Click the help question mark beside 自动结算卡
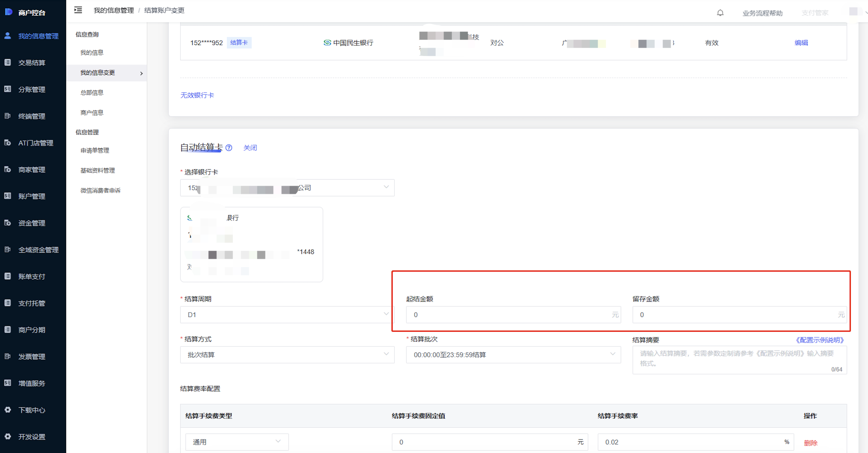Image resolution: width=868 pixels, height=453 pixels. point(229,148)
